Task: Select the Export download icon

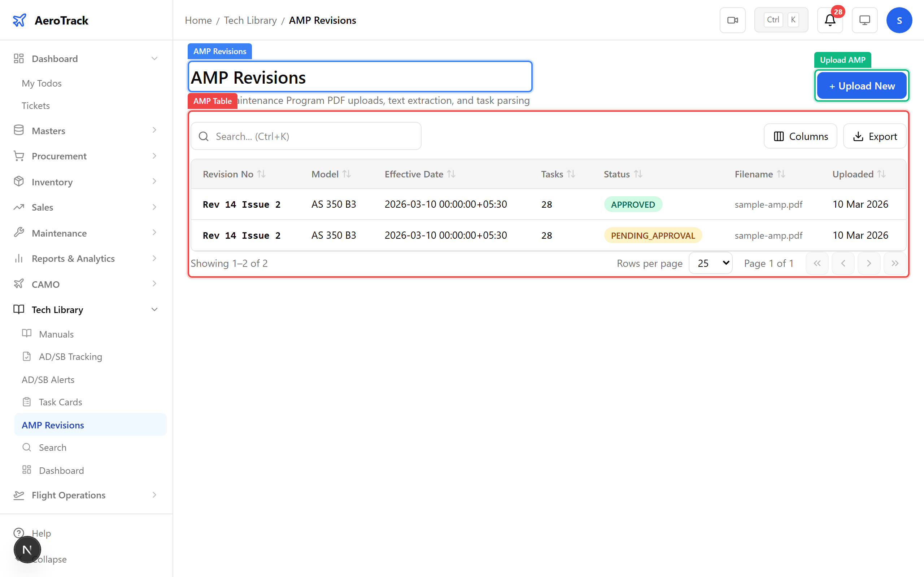Action: point(859,136)
